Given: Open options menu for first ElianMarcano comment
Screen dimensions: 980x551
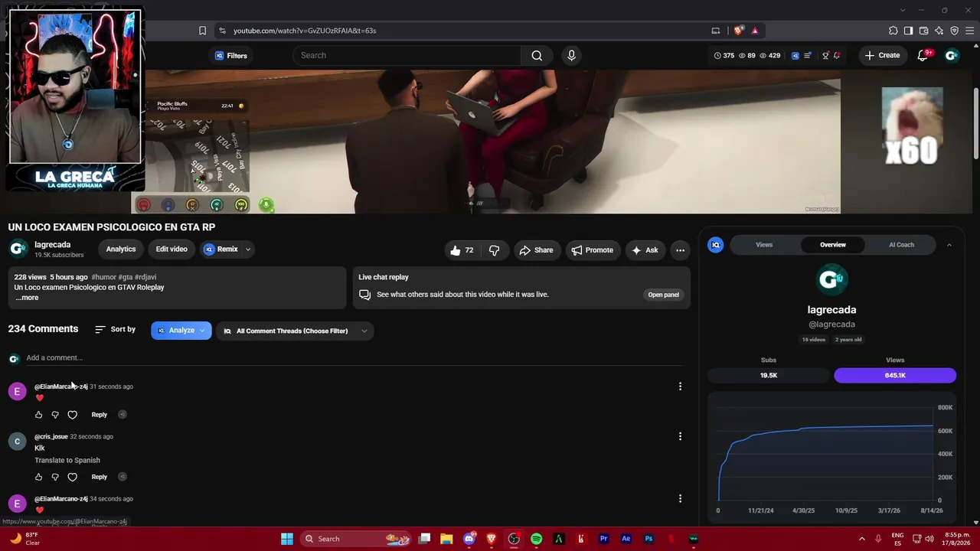Looking at the screenshot, I should pos(680,386).
